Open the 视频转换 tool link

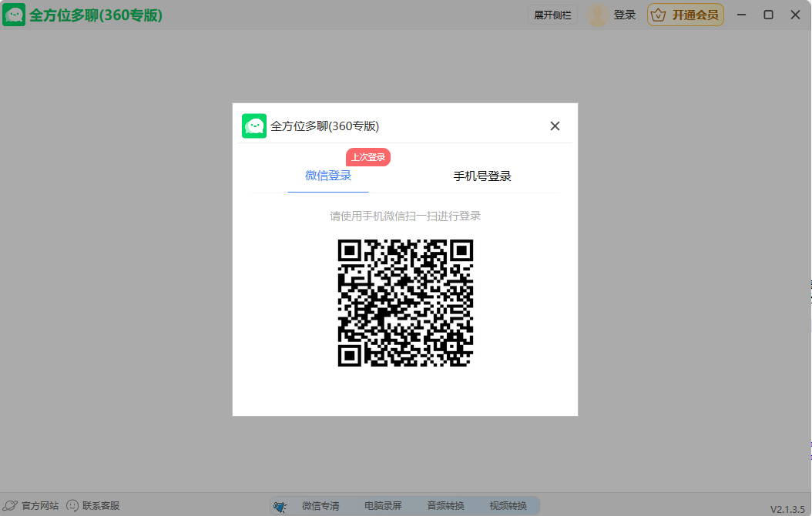coord(508,506)
